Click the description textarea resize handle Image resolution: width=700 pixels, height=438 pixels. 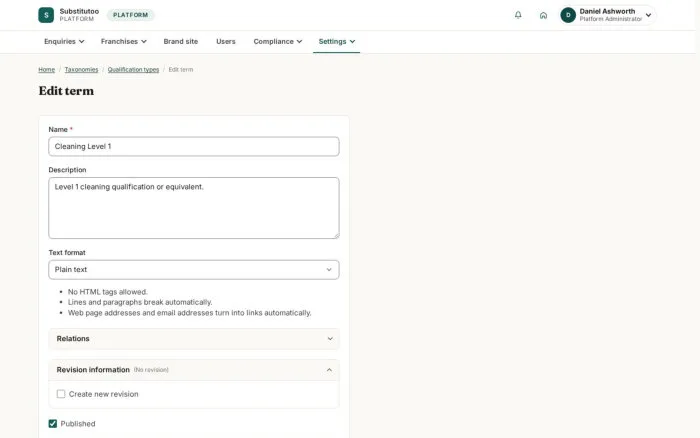click(x=336, y=235)
